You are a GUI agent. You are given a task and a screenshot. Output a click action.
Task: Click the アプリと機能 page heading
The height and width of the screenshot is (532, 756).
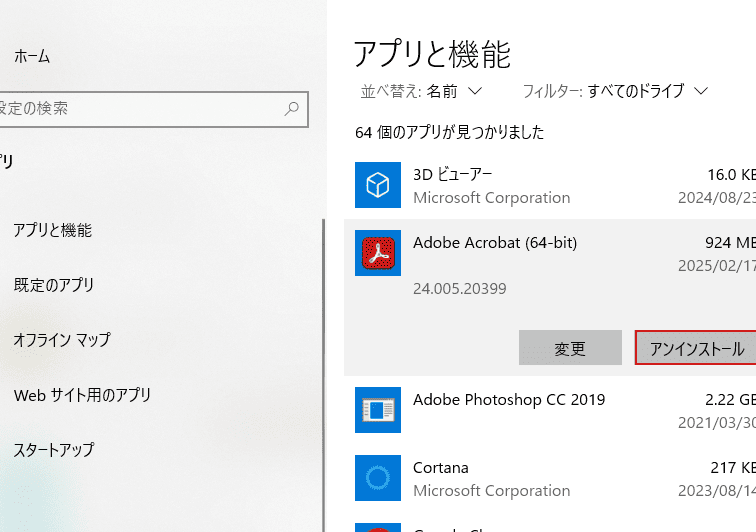point(432,54)
